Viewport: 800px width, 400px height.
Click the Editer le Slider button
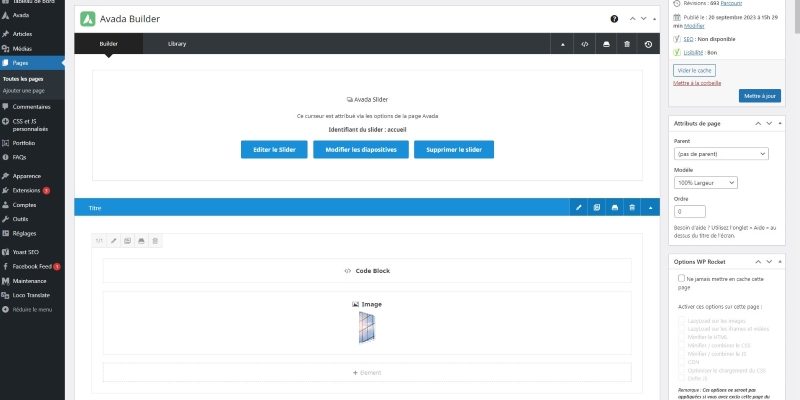click(x=274, y=149)
